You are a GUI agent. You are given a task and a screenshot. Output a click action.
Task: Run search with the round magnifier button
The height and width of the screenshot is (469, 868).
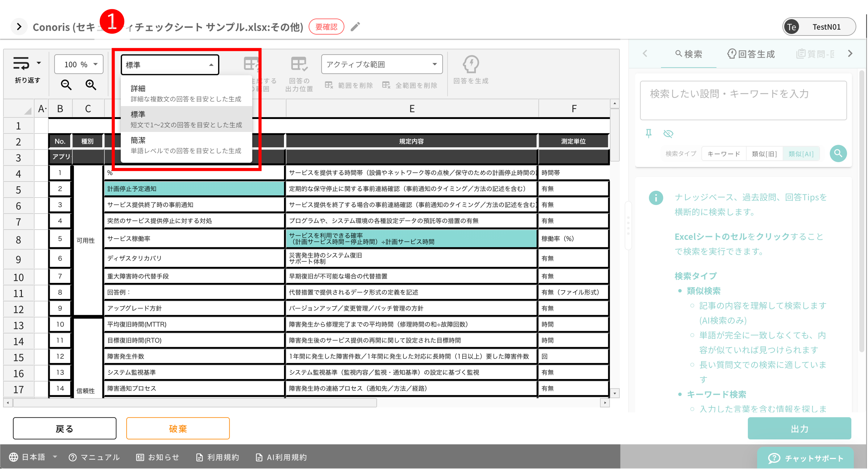838,154
